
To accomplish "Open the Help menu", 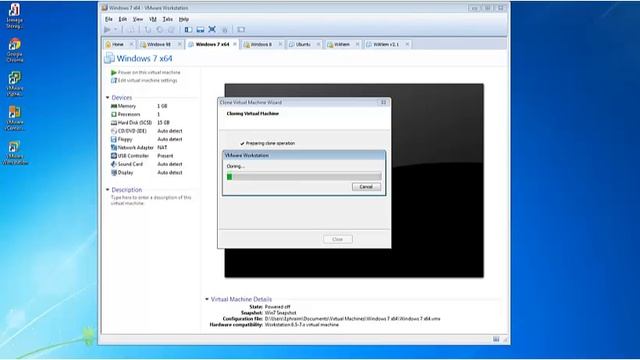I will [x=184, y=19].
